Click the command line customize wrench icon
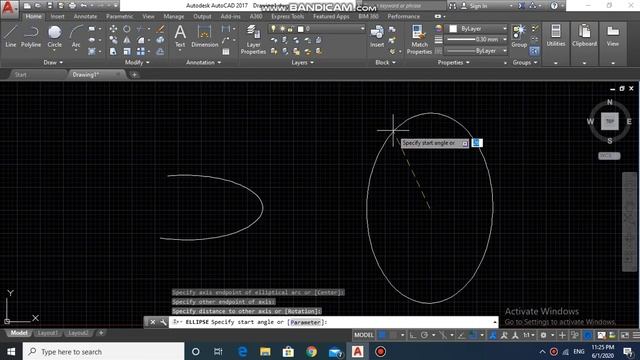Screen dimensions: 640x360 tap(163, 322)
